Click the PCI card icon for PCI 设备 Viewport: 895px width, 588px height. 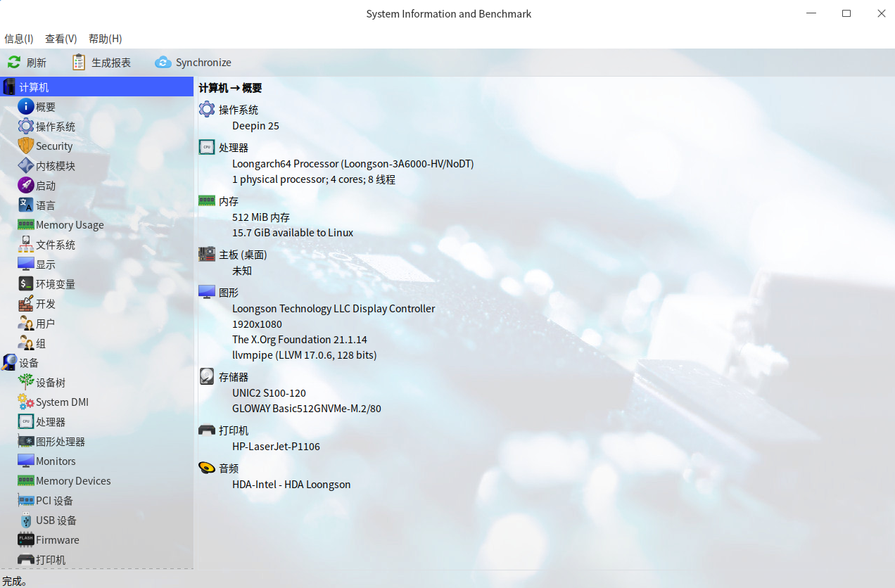25,501
